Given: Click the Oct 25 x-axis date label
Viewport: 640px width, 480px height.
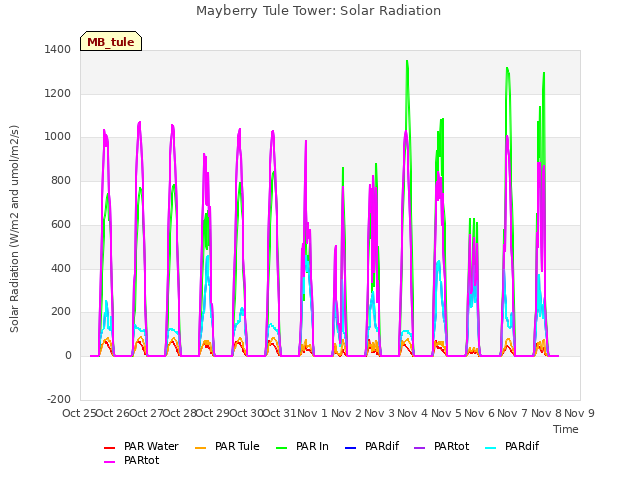Looking at the screenshot, I should (80, 413).
